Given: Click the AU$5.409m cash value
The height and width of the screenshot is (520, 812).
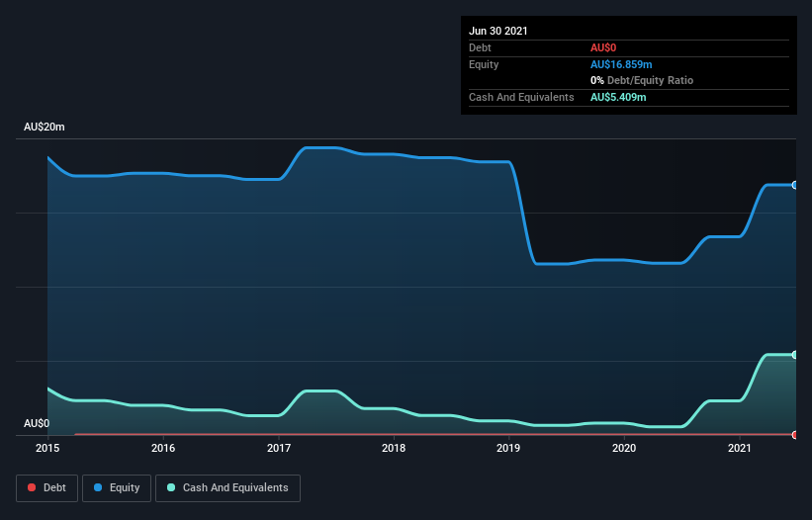Looking at the screenshot, I should (x=618, y=97).
